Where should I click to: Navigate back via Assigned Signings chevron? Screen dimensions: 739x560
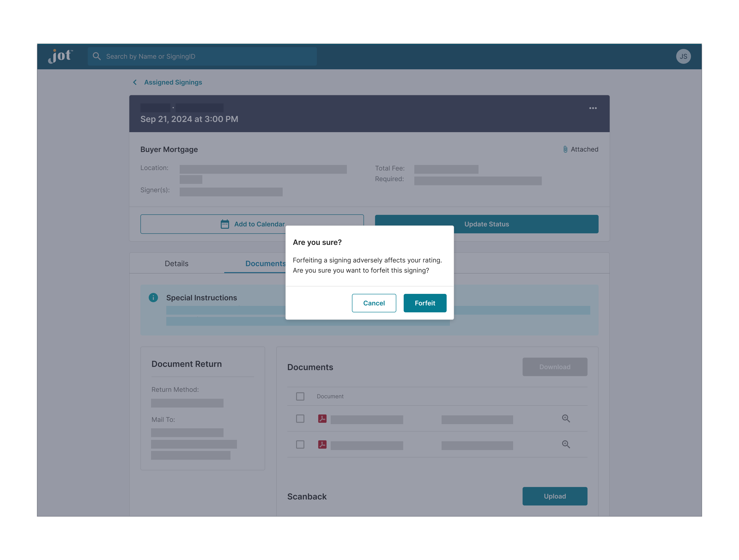point(135,82)
